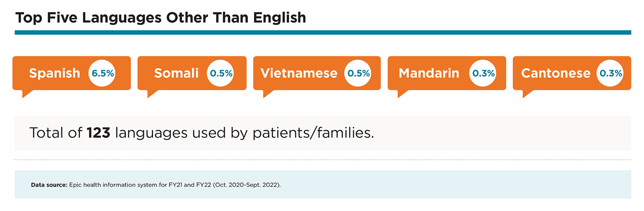Select the Mandarin speech bubble
Screen dimensions: 644x211
(447, 73)
